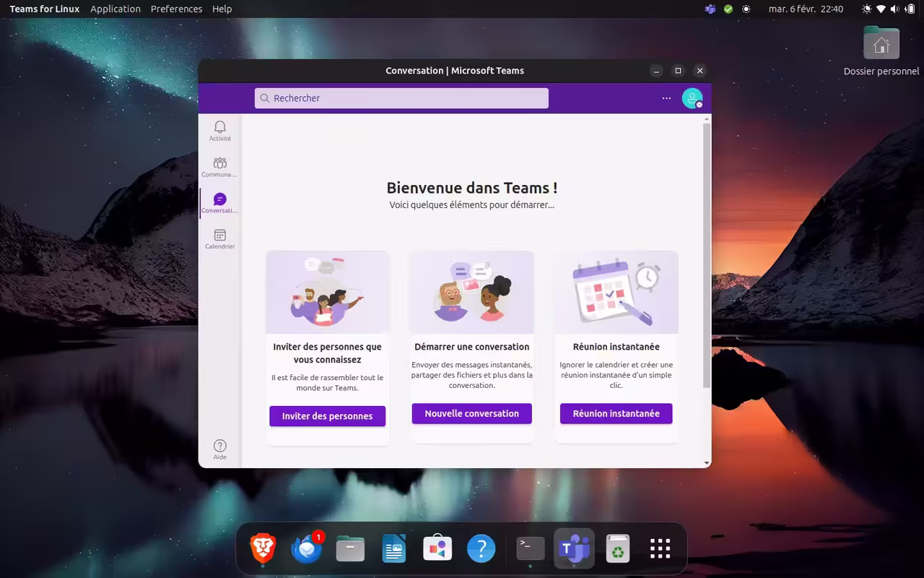Open the Teams for Linux app menu
Viewport: 924px width, 578px height.
pos(45,9)
